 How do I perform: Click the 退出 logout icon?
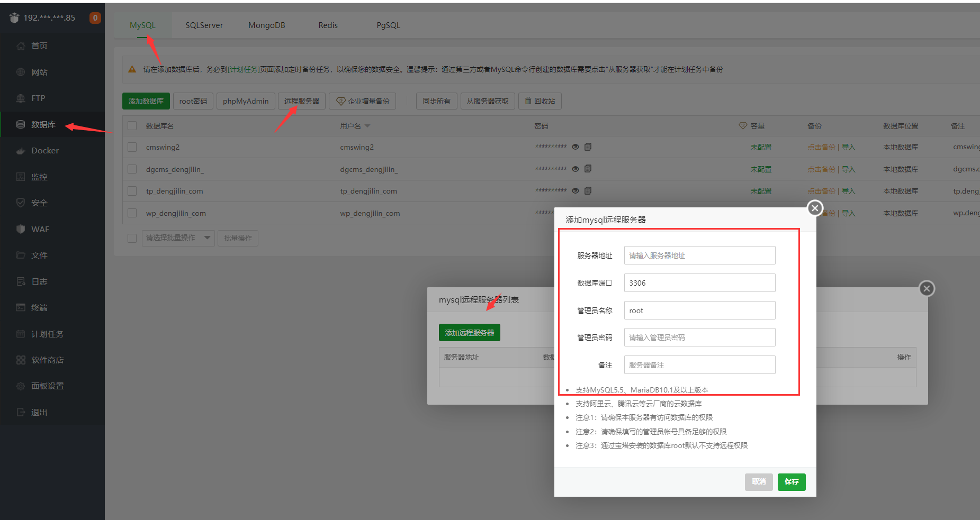21,412
